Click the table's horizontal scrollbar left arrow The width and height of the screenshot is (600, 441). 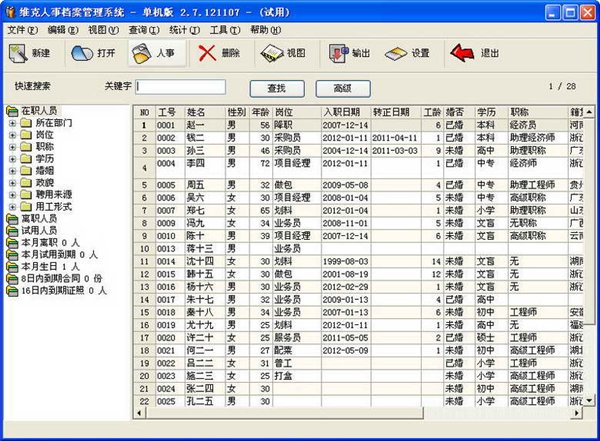(x=139, y=413)
